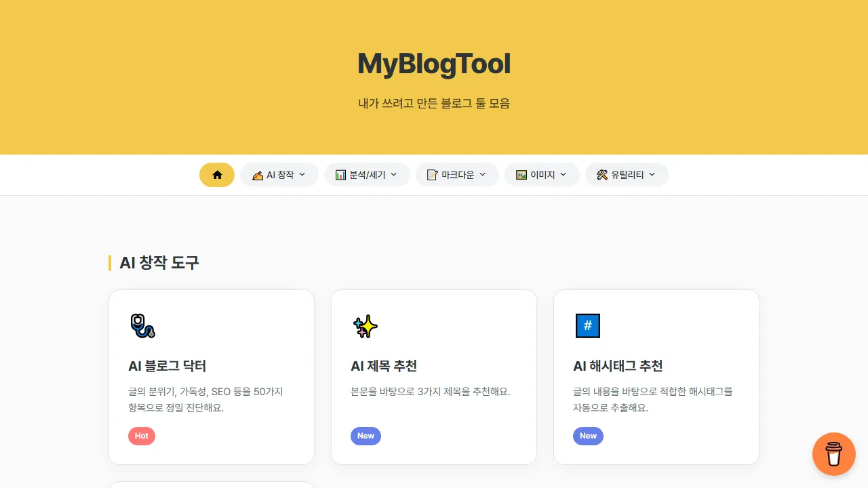Click the yellow home icon in the navigation
This screenshot has height=488, width=868.
(217, 174)
